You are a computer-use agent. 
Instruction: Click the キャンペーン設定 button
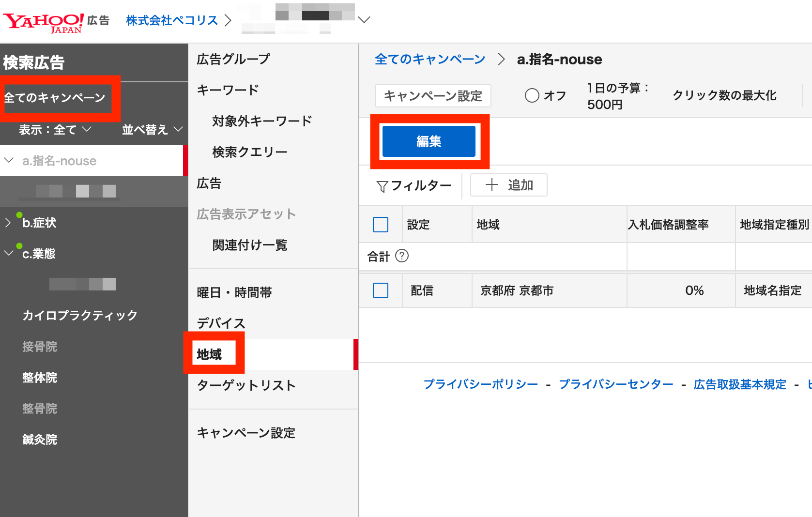click(433, 96)
